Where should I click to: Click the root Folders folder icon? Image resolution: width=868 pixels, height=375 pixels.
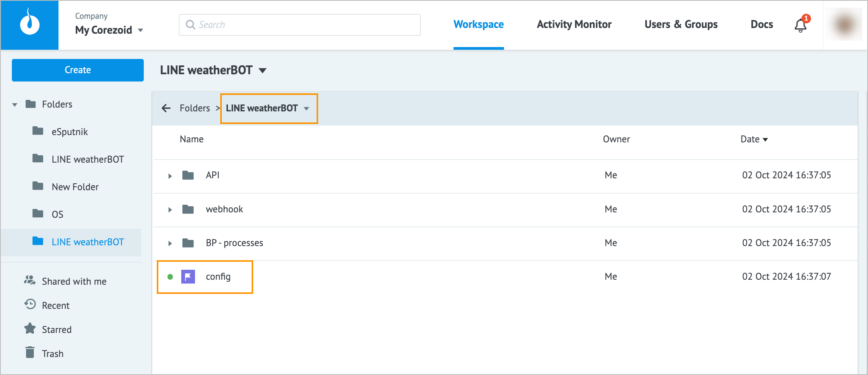tap(31, 104)
